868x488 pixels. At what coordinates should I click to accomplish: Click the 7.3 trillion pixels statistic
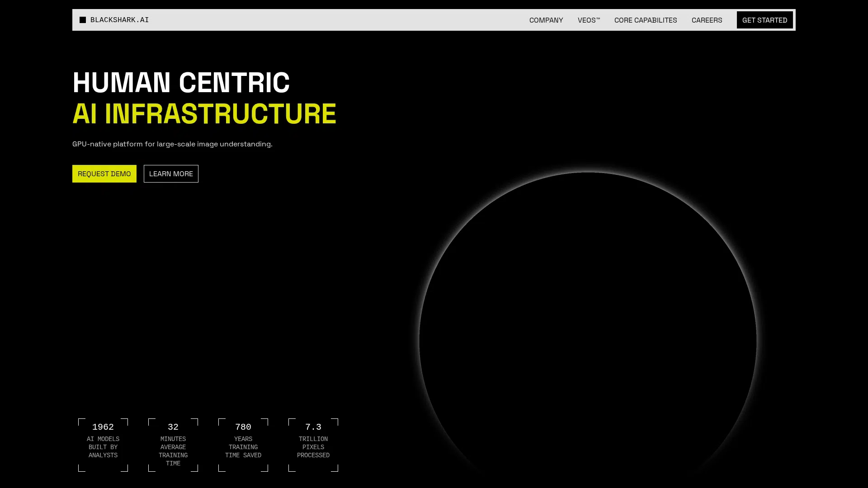(x=313, y=427)
